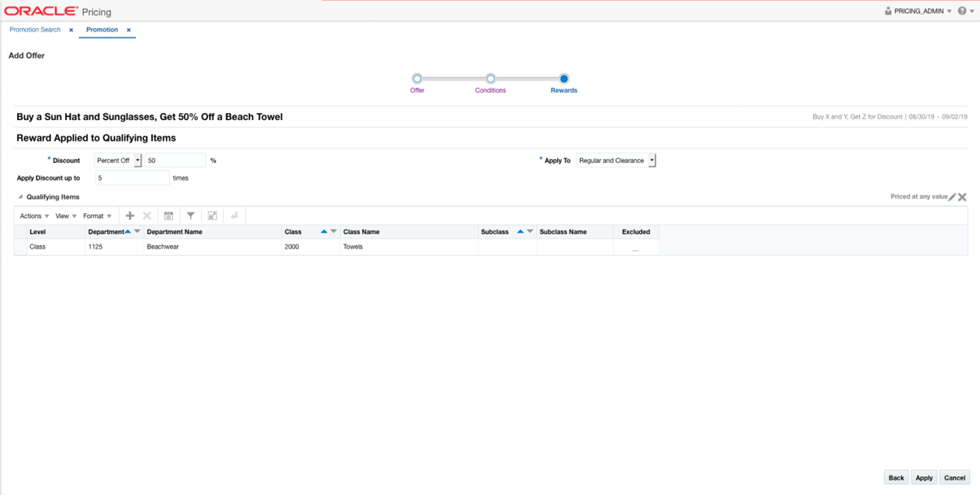Open the View menu
980x495 pixels.
pos(66,216)
